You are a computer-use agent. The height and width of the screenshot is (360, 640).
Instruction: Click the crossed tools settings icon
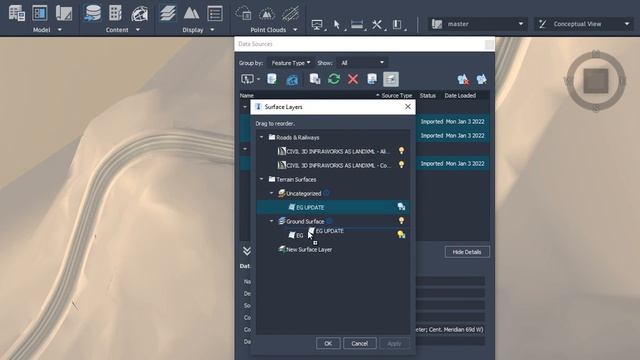(377, 24)
